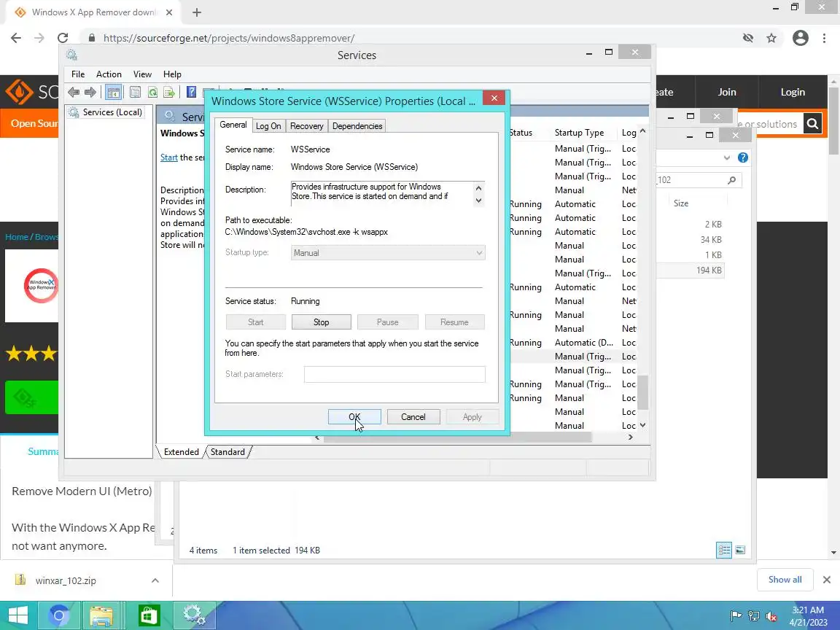The image size is (840, 630).
Task: Click Chrome reload page icon
Action: coord(63,38)
